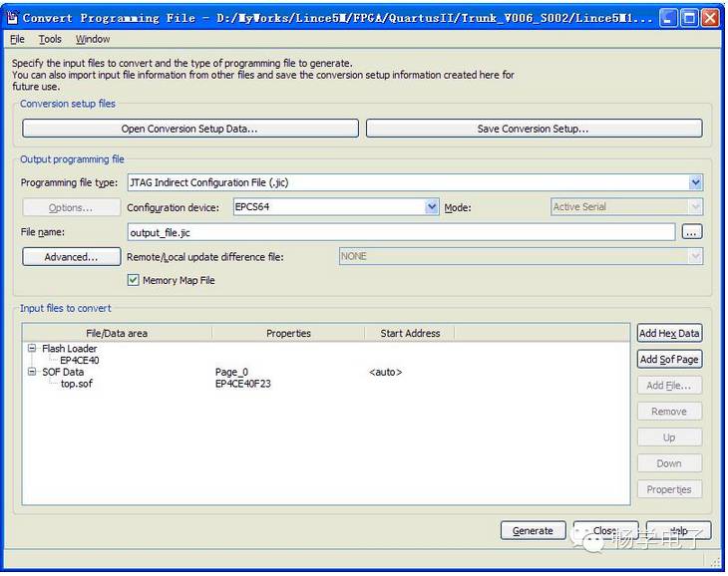Collapse the SOF Data tree node
728x576 pixels.
click(32, 372)
